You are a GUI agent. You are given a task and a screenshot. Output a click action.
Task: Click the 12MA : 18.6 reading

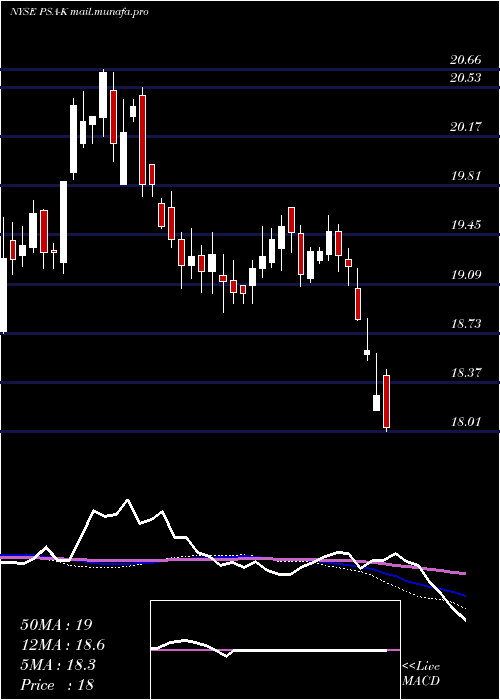[63, 645]
